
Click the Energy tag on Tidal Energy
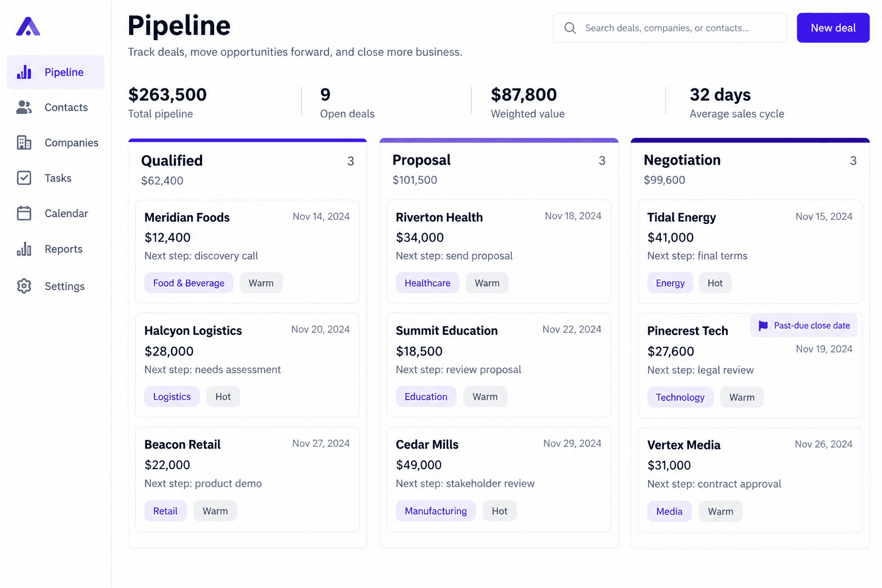(670, 283)
